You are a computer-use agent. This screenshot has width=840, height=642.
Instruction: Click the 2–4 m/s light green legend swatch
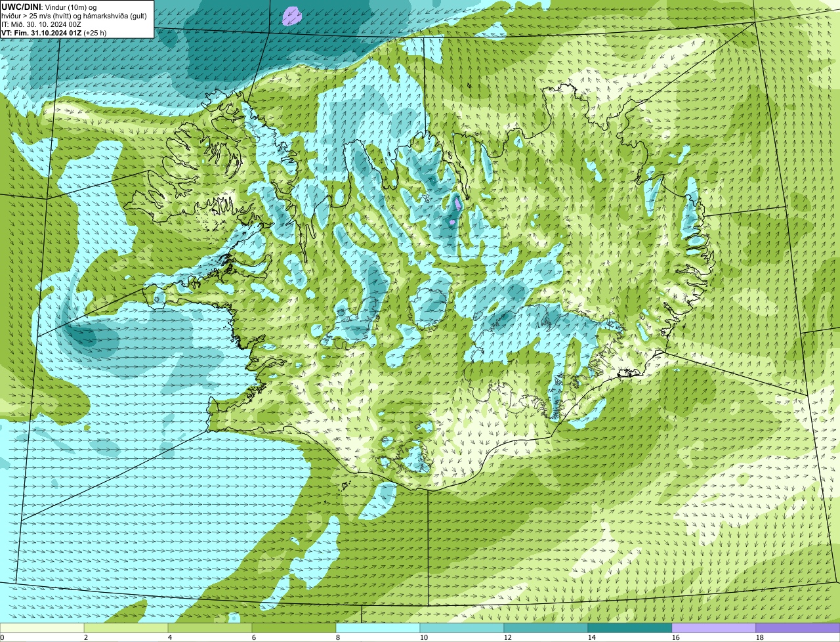(x=126, y=628)
